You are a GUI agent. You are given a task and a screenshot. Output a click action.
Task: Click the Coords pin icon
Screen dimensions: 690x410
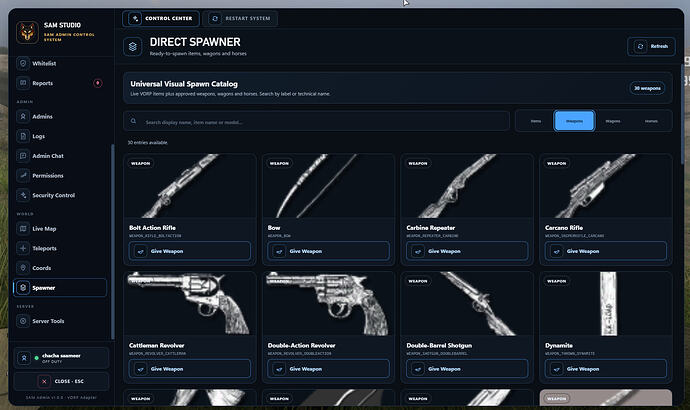tap(23, 267)
